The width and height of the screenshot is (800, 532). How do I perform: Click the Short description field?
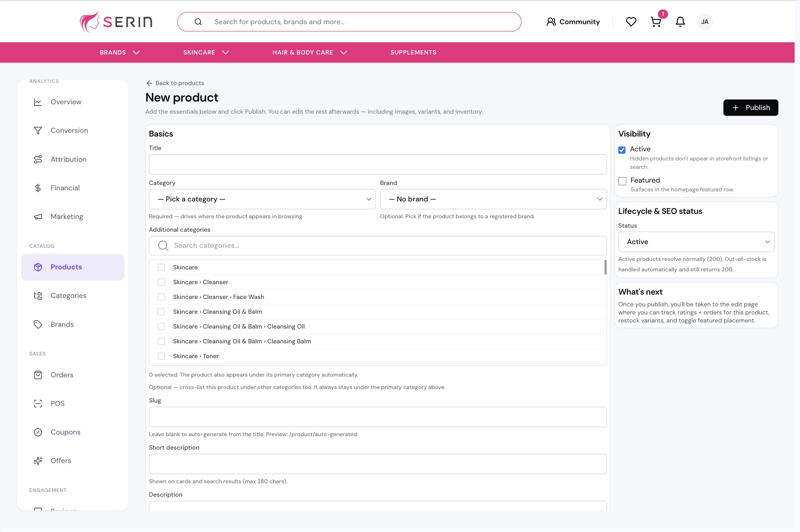point(377,464)
